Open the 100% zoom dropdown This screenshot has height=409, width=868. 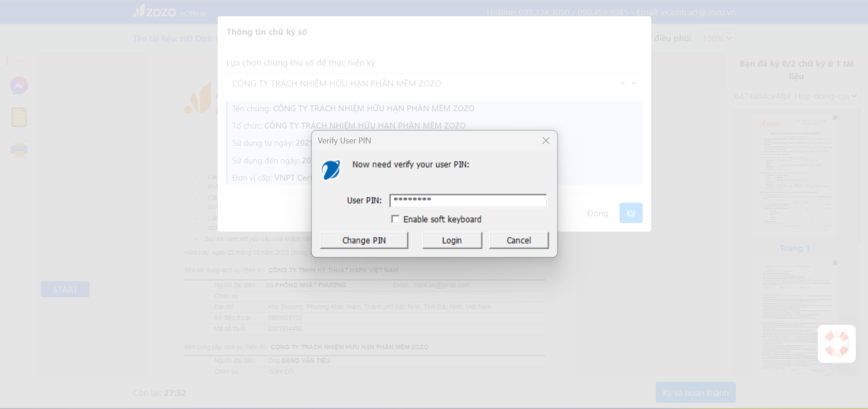click(717, 38)
